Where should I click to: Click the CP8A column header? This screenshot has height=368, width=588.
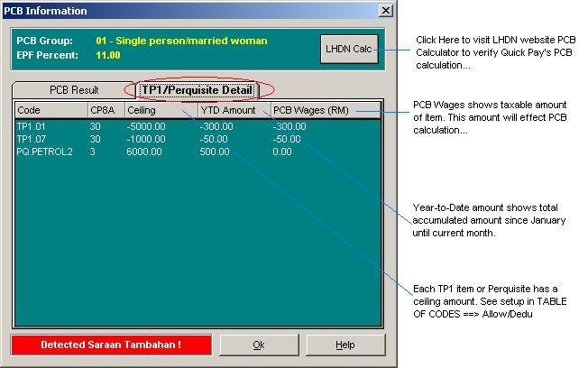[x=106, y=110]
